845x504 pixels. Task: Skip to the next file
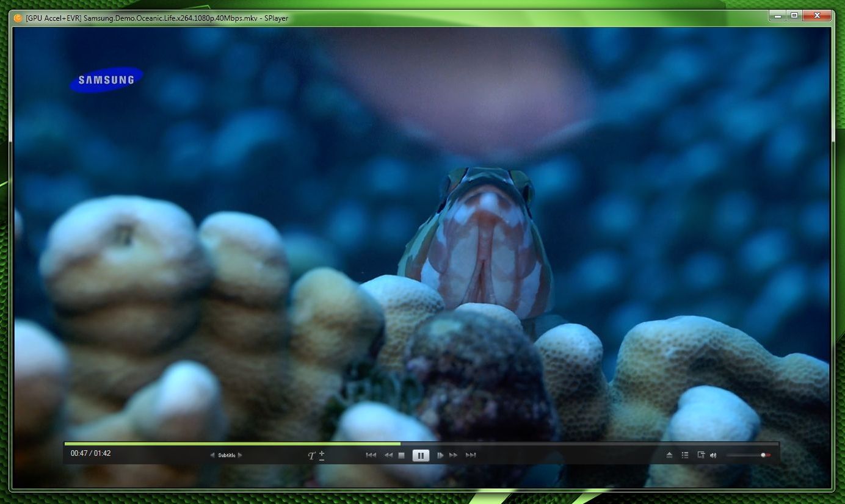(471, 455)
